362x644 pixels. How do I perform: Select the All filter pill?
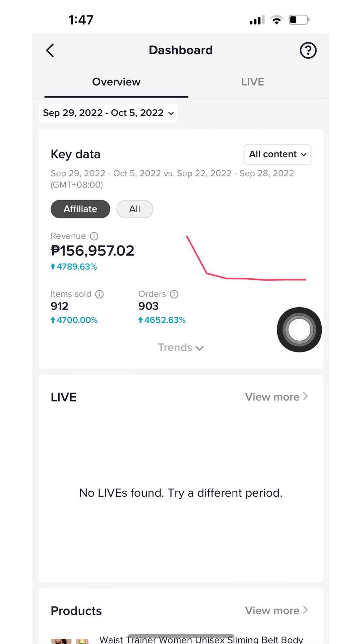[x=135, y=209]
